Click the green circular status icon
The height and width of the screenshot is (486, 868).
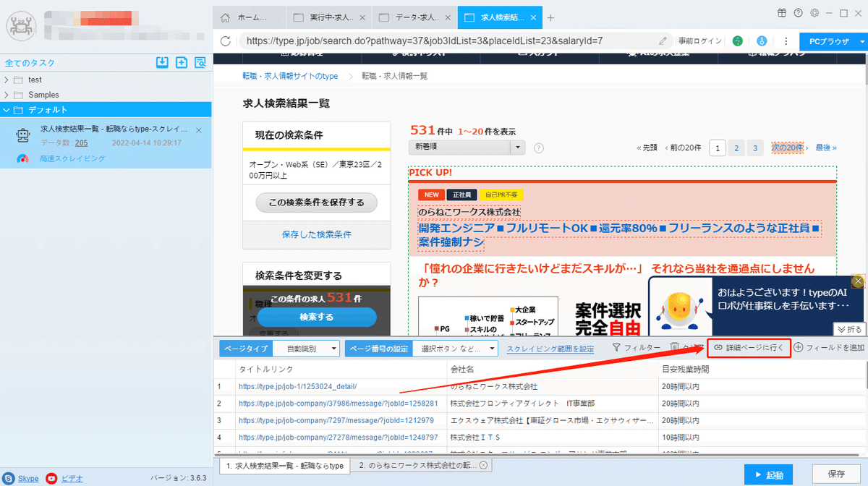click(738, 41)
